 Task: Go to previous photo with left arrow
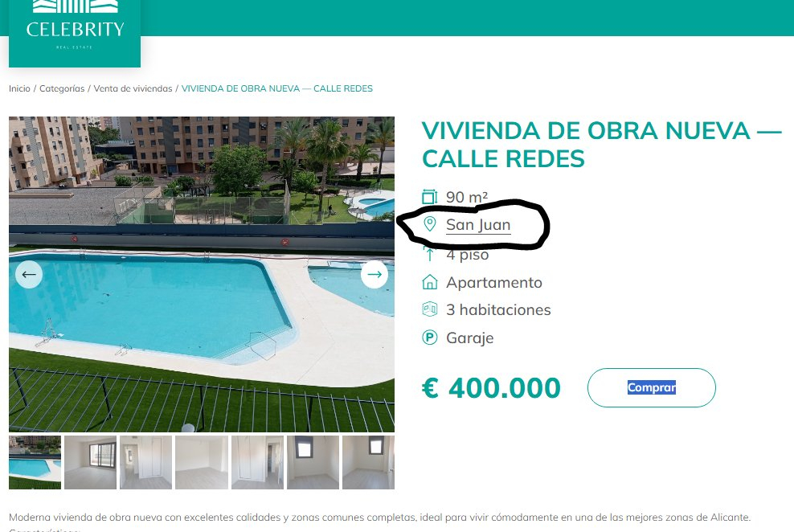(29, 274)
